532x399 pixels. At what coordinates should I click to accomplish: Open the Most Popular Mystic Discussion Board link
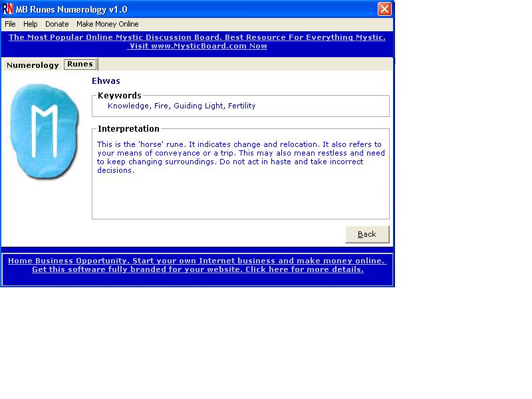(197, 37)
